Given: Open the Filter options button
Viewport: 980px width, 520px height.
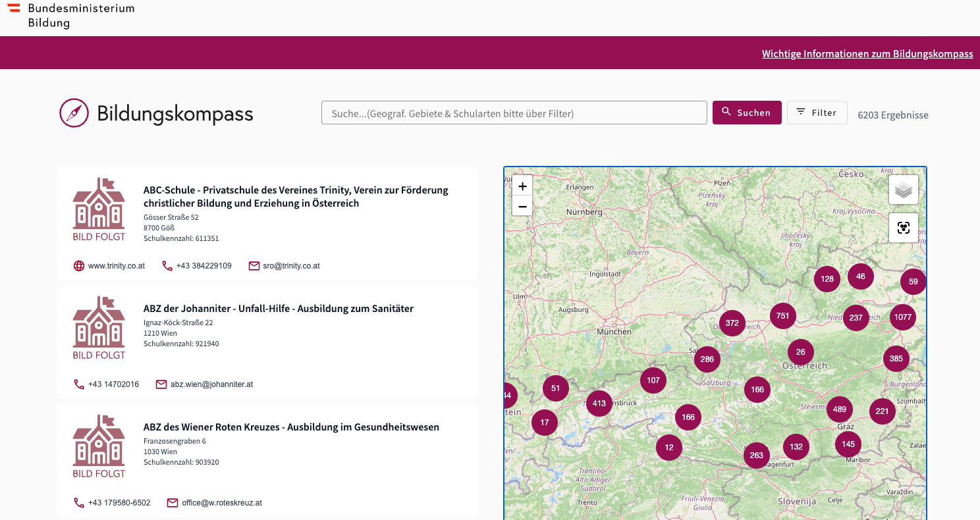Looking at the screenshot, I should pyautogui.click(x=817, y=113).
